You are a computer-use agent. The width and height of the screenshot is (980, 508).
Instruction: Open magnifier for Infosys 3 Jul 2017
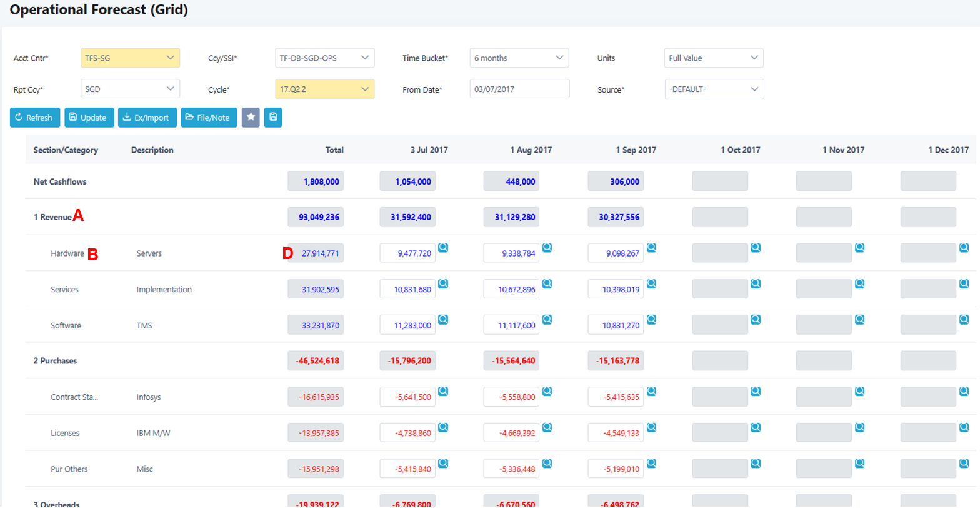[x=443, y=392]
